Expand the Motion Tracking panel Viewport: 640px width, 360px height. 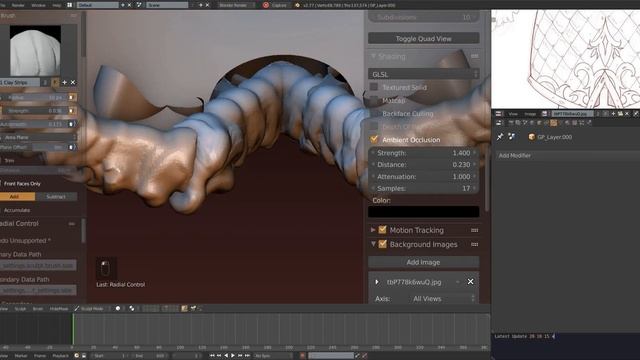point(373,230)
